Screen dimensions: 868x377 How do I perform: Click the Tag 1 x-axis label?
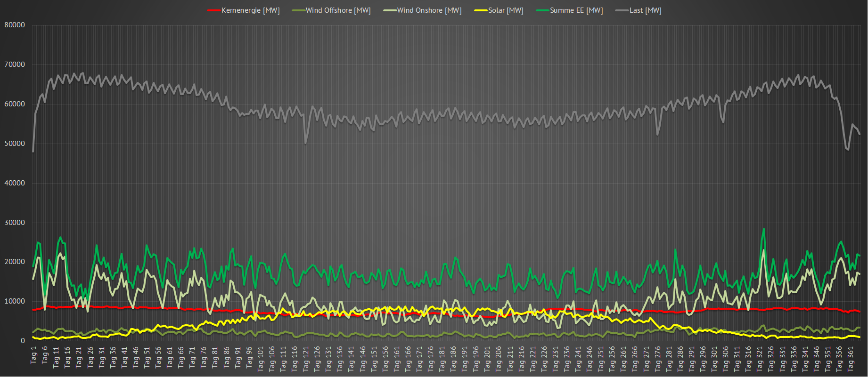click(33, 355)
